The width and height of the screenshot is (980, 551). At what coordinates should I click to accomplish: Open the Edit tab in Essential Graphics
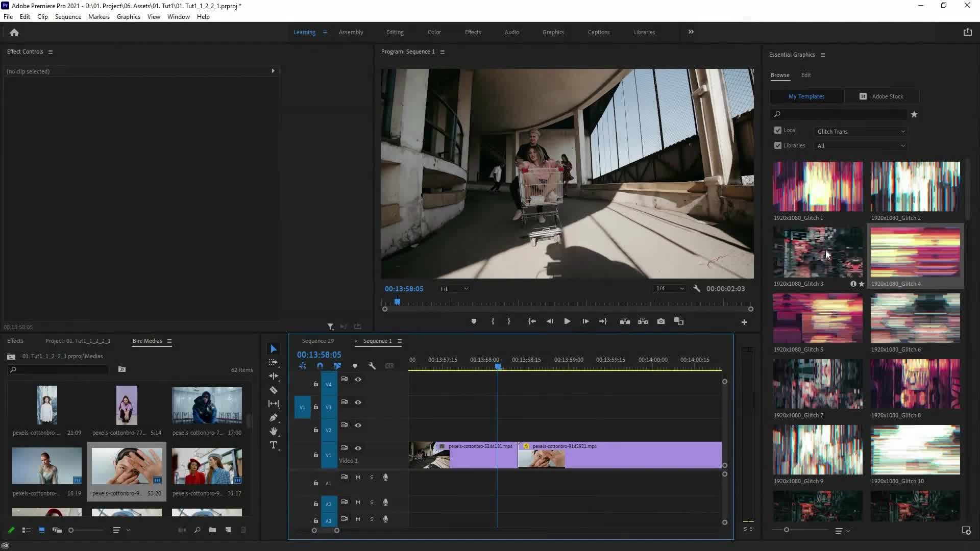[805, 75]
